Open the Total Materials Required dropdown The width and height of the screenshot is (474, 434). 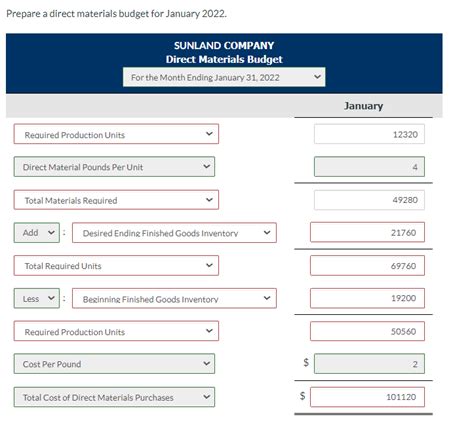pos(116,200)
